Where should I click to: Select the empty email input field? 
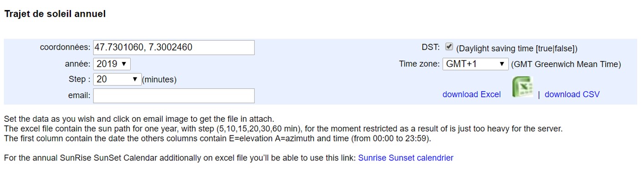[x=174, y=96]
